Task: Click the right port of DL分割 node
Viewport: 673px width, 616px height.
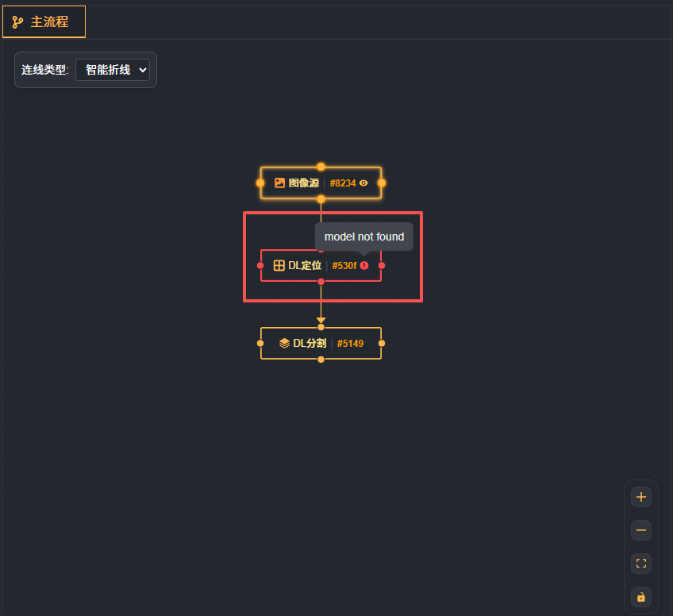Action: (x=382, y=344)
